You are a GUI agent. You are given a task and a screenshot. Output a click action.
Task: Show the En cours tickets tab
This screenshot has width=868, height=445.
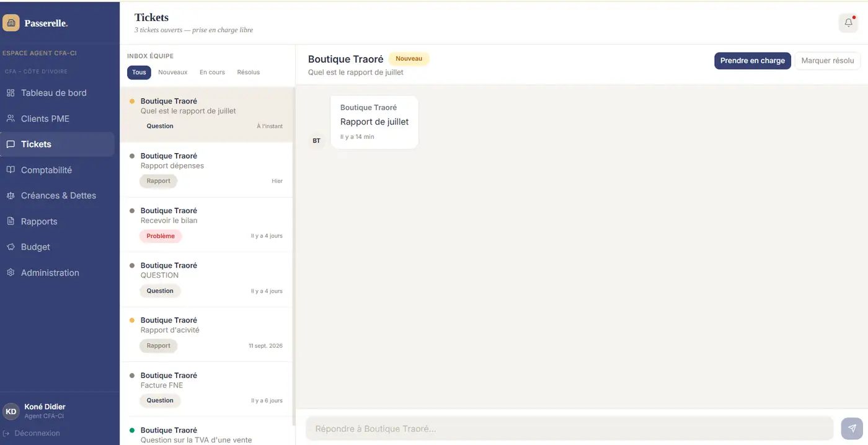pos(212,73)
